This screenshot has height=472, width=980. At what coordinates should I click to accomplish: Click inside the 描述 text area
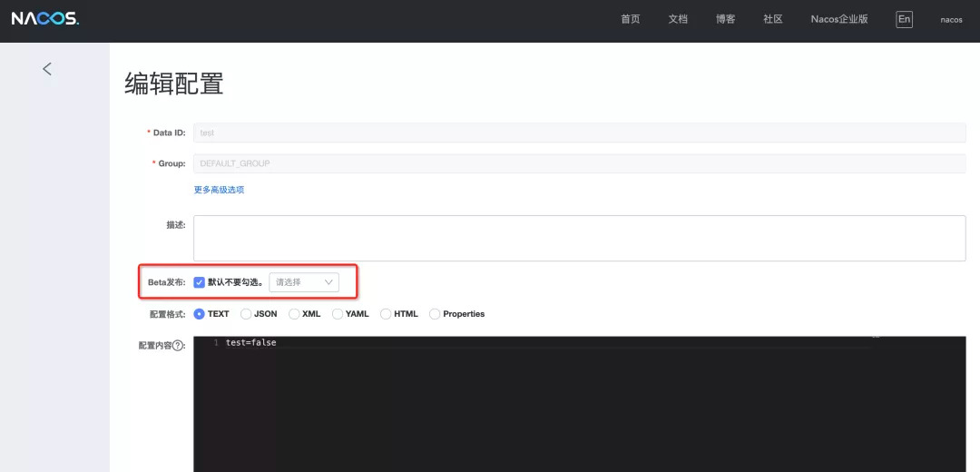(579, 238)
